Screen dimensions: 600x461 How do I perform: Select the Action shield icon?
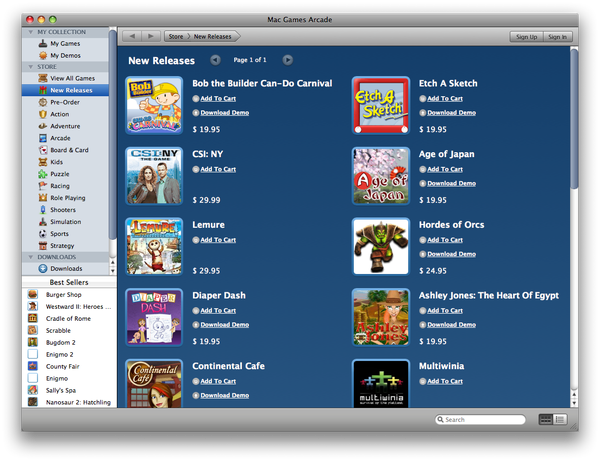tap(43, 114)
